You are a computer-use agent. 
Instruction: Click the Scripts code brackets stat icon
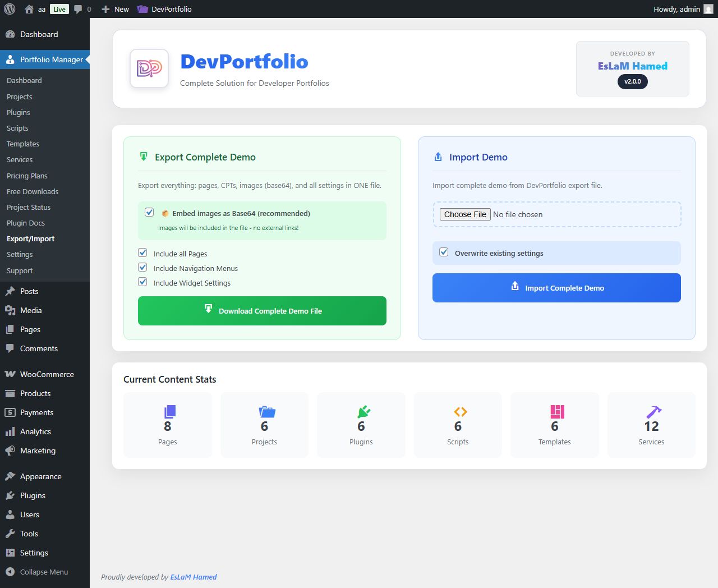click(x=461, y=412)
